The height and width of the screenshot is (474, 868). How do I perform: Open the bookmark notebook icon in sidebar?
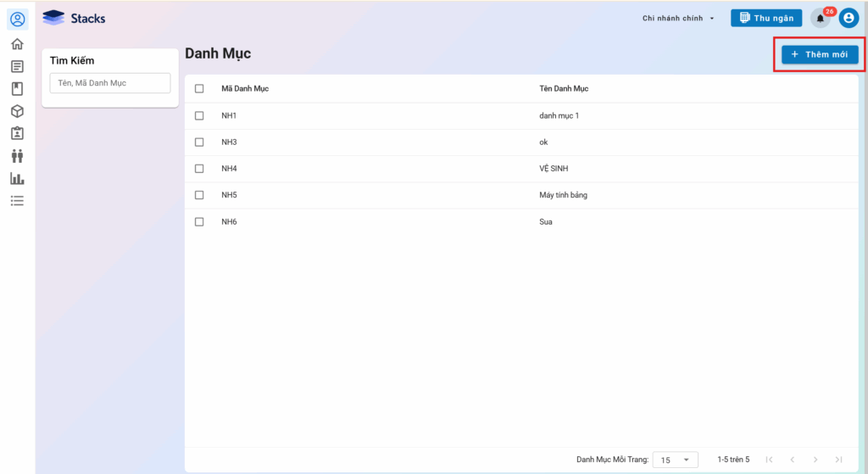(17, 88)
